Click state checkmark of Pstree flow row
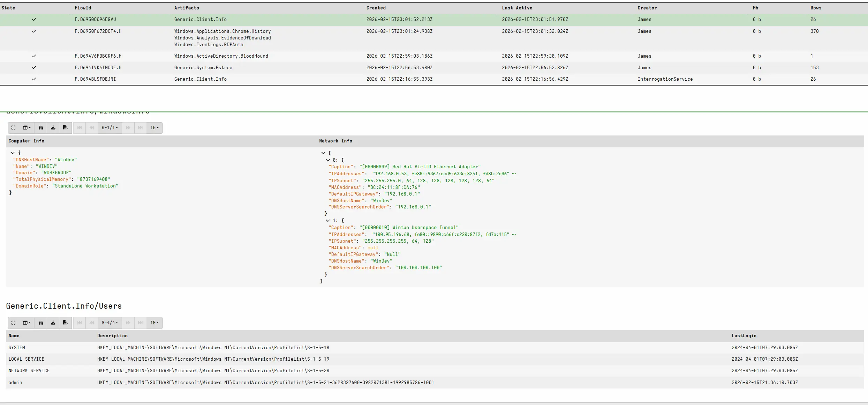 [34, 68]
